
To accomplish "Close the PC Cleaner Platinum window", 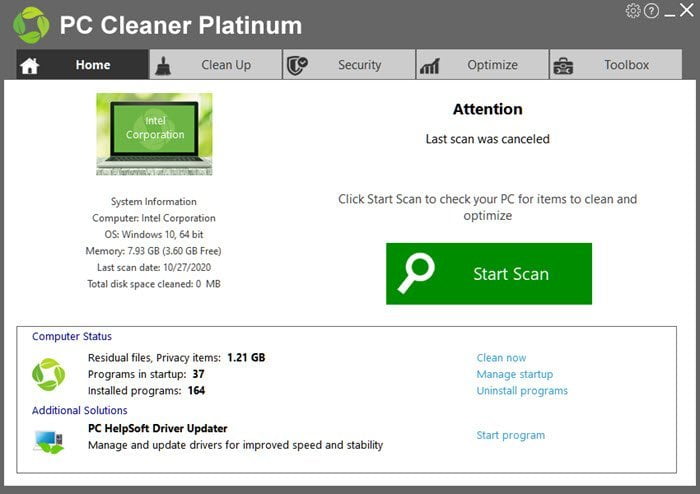I will pos(687,10).
